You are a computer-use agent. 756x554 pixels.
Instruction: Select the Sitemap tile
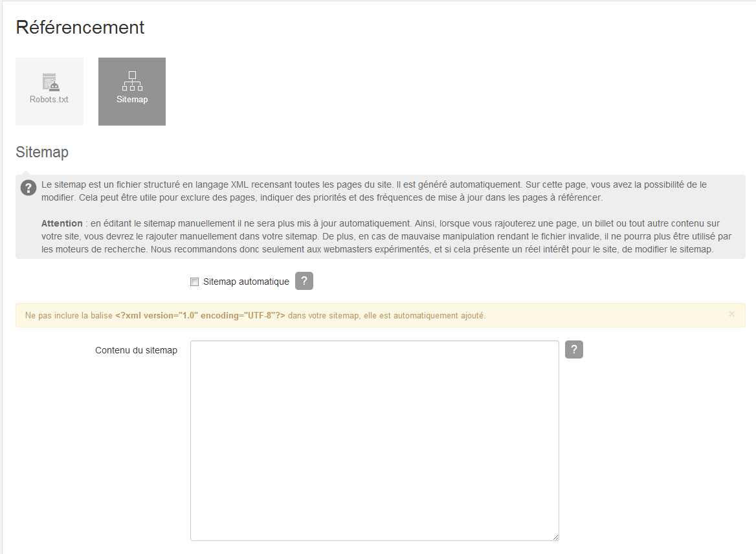[x=132, y=92]
